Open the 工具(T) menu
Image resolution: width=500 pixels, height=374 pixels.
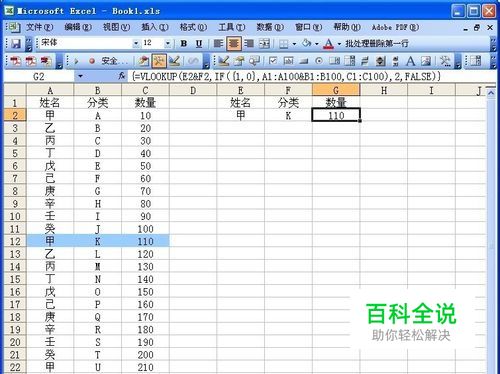pyautogui.click(x=232, y=27)
